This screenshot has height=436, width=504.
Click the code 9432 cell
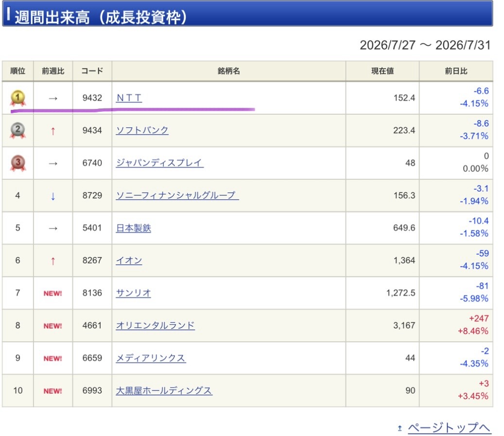92,98
